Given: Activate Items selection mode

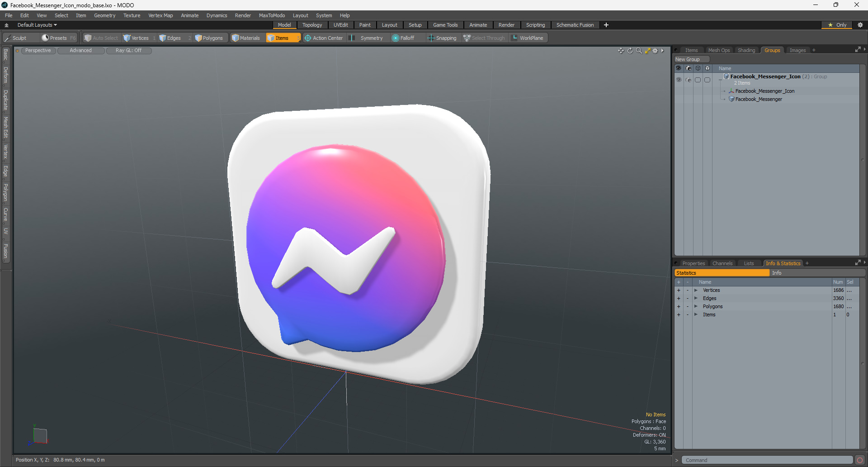Looking at the screenshot, I should pyautogui.click(x=283, y=38).
